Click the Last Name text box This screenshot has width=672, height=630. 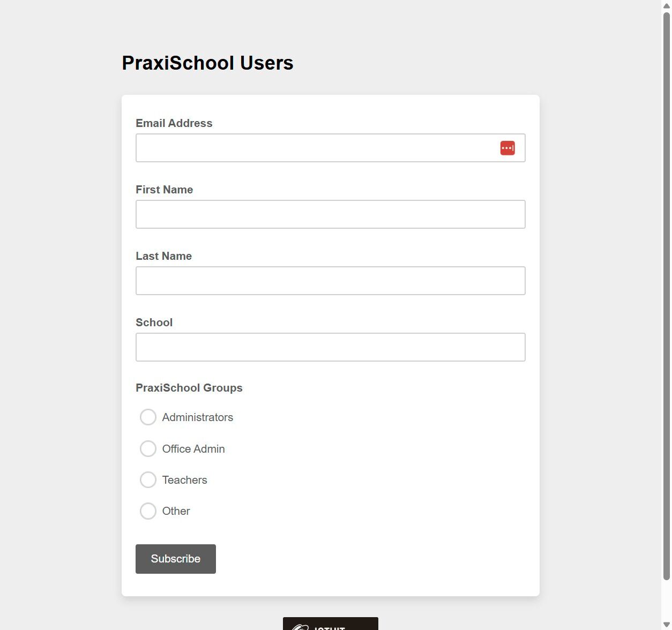point(330,281)
